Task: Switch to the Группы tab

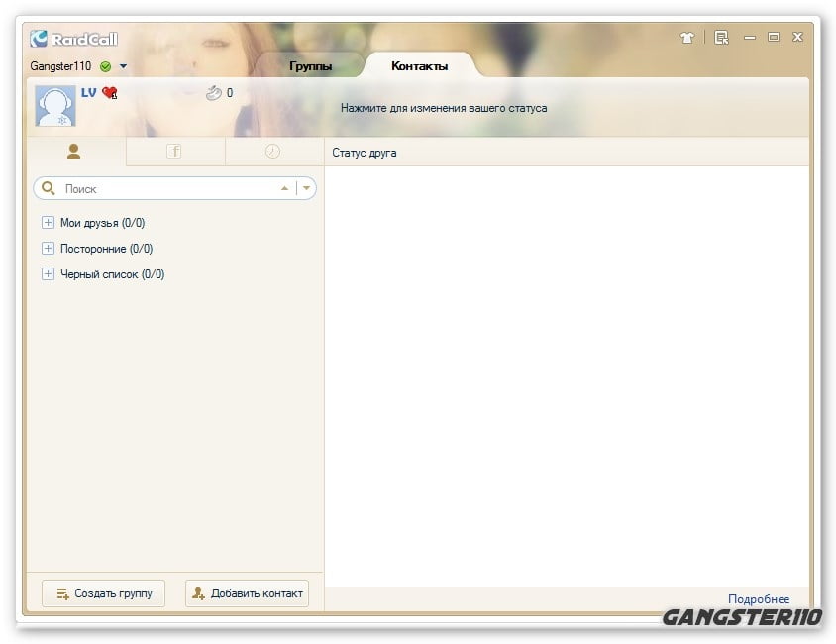Action: point(310,66)
